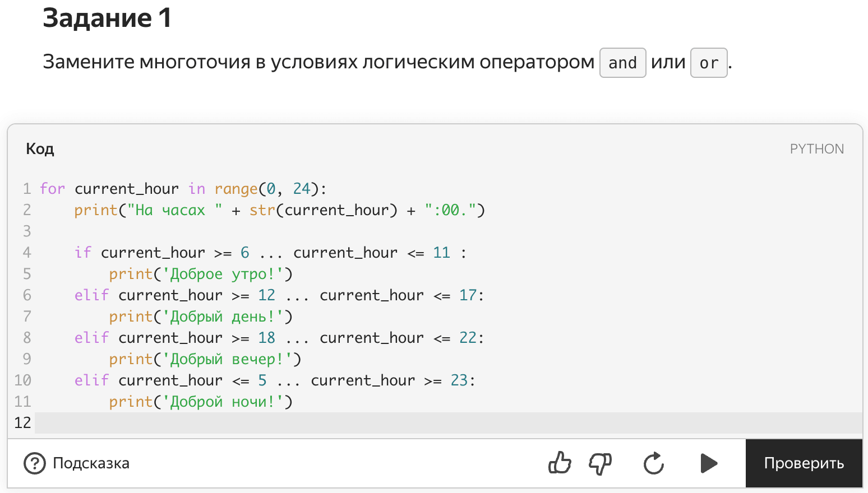Click the thumbs down dislike icon
Image resolution: width=868 pixels, height=493 pixels.
coord(600,463)
